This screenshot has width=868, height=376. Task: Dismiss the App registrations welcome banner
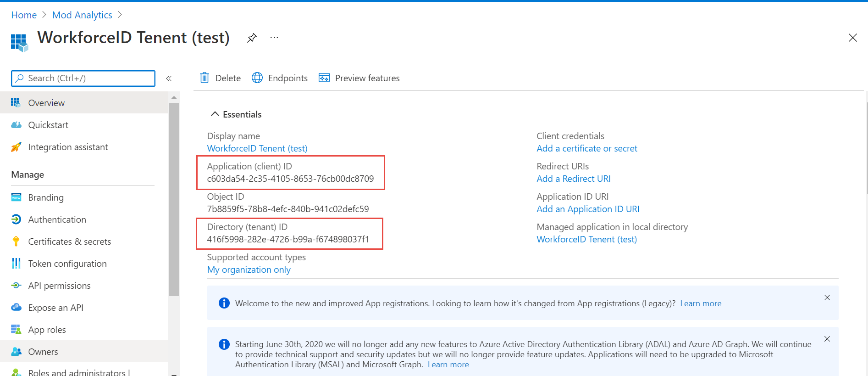coord(827,297)
